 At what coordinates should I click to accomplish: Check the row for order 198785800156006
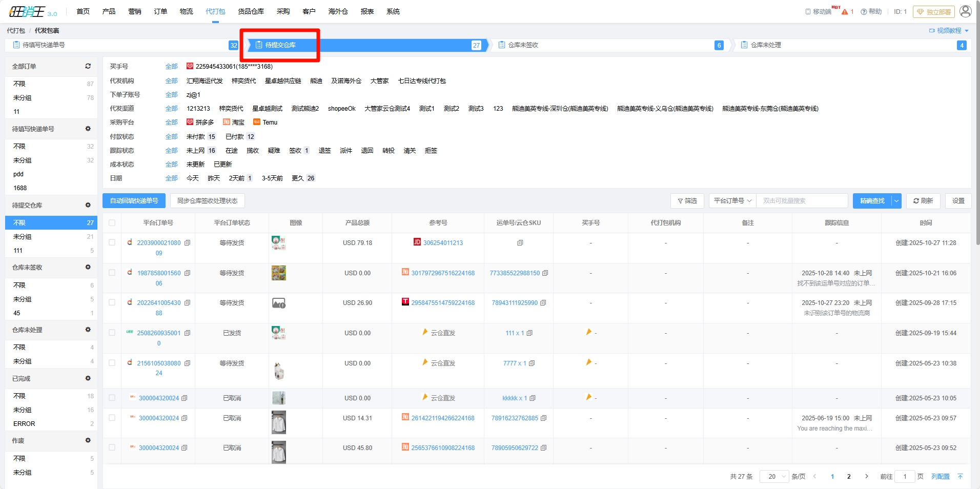(112, 273)
